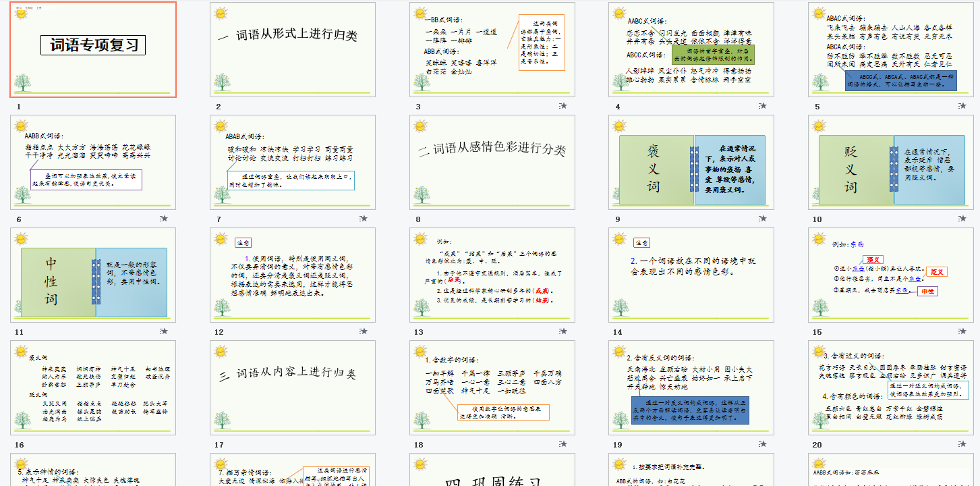This screenshot has width=980, height=486.
Task: Click the animation star icon under slide 12
Action: [364, 331]
